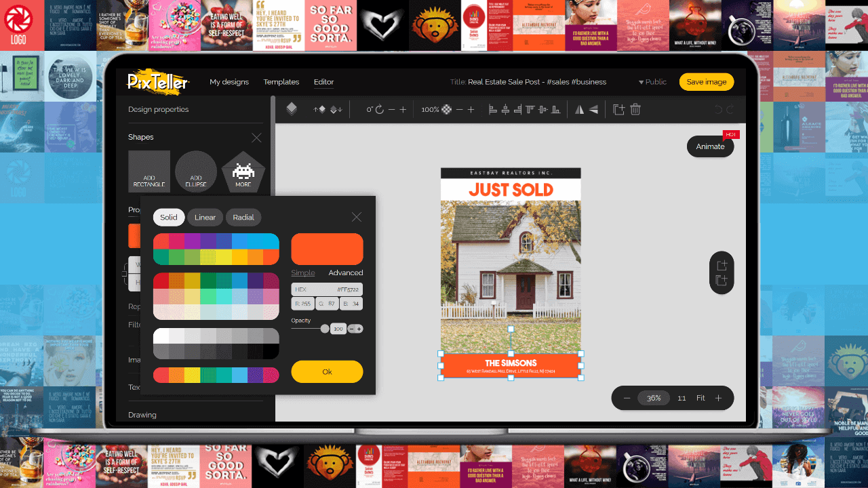Increase opacity in color picker
Screen dimensions: 868x488
[359, 329]
